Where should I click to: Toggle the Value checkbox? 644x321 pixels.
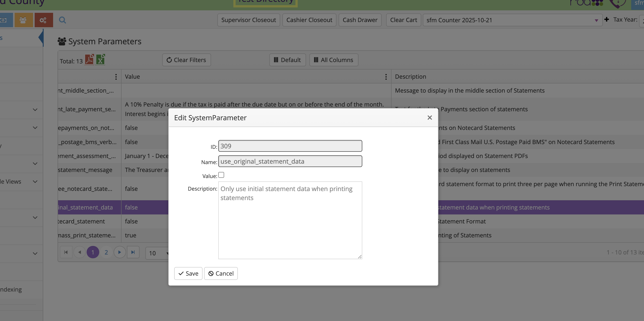[x=221, y=175]
